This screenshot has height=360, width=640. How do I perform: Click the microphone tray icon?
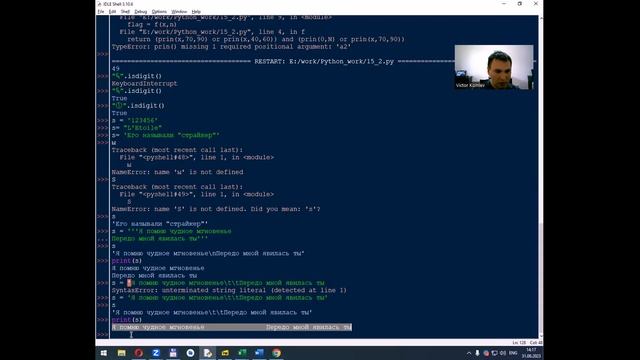point(477,353)
